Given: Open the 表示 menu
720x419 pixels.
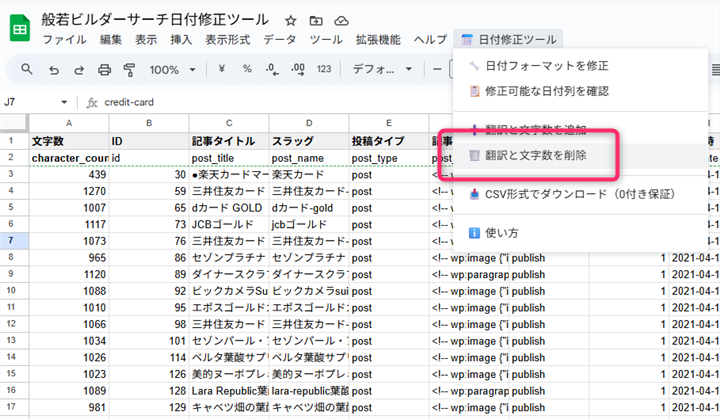Looking at the screenshot, I should click(x=146, y=40).
